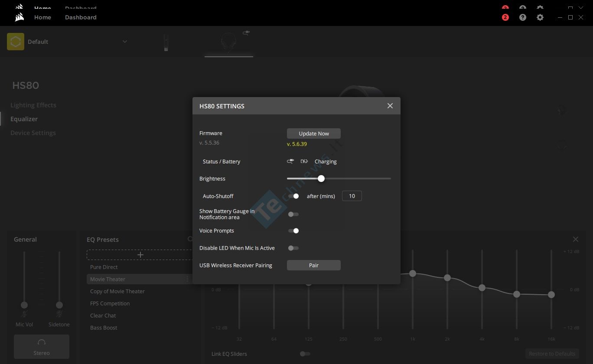Image resolution: width=593 pixels, height=364 pixels.
Task: Click the Pair receiver button
Action: coord(314,265)
